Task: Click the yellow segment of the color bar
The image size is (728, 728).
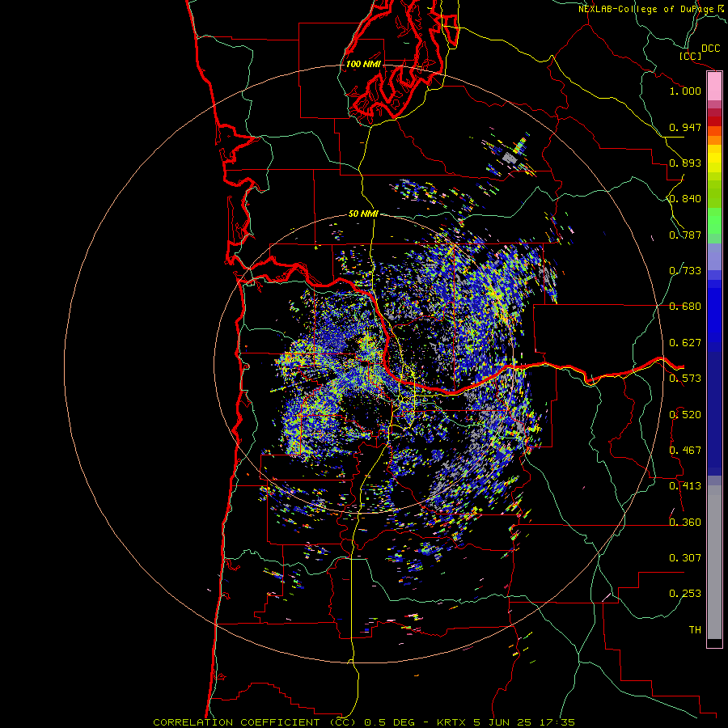Action: click(x=714, y=159)
